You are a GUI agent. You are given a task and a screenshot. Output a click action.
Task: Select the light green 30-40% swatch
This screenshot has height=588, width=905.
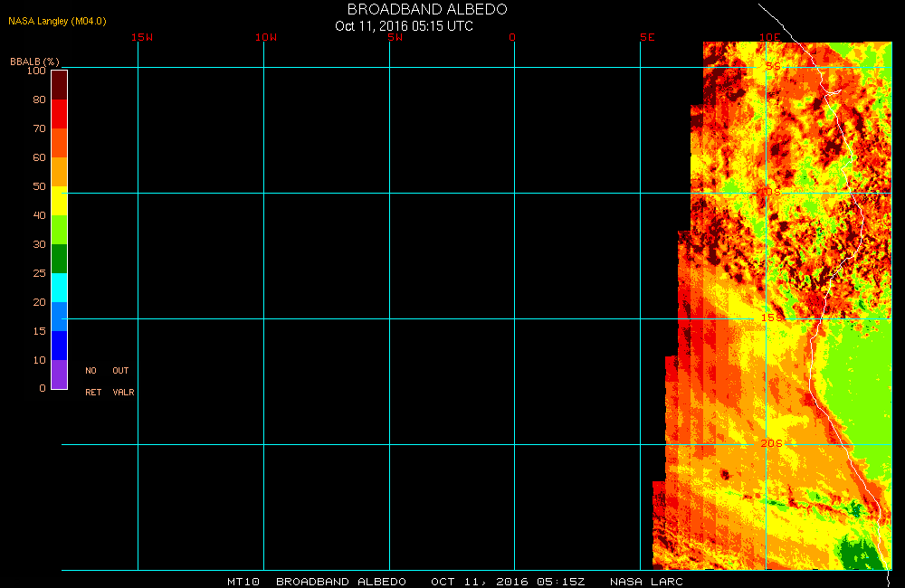pyautogui.click(x=59, y=230)
